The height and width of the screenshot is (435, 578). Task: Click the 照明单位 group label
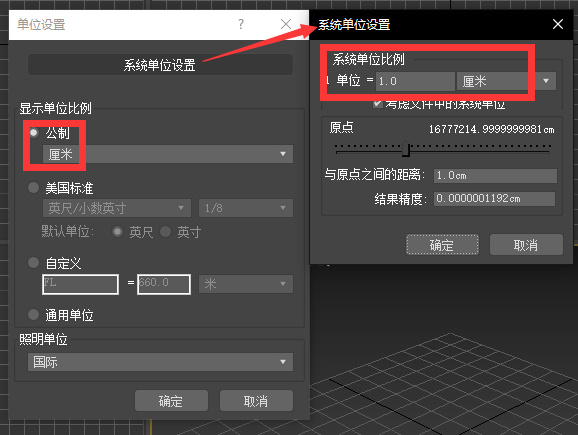point(43,339)
